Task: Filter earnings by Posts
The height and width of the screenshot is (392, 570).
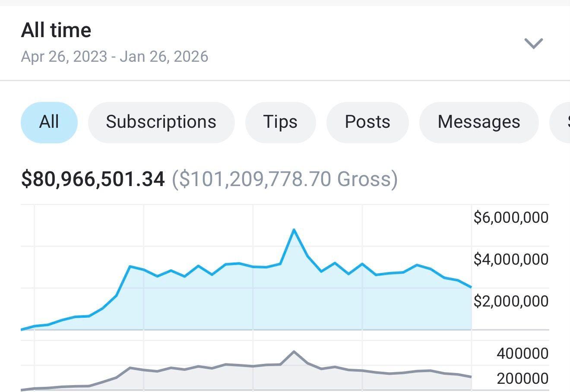Action: point(367,122)
